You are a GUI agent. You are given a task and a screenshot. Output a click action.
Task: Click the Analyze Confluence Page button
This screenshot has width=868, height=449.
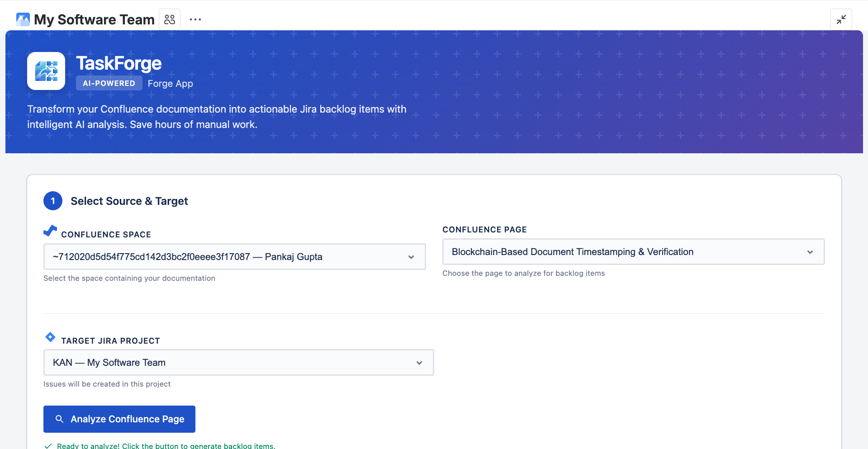119,419
